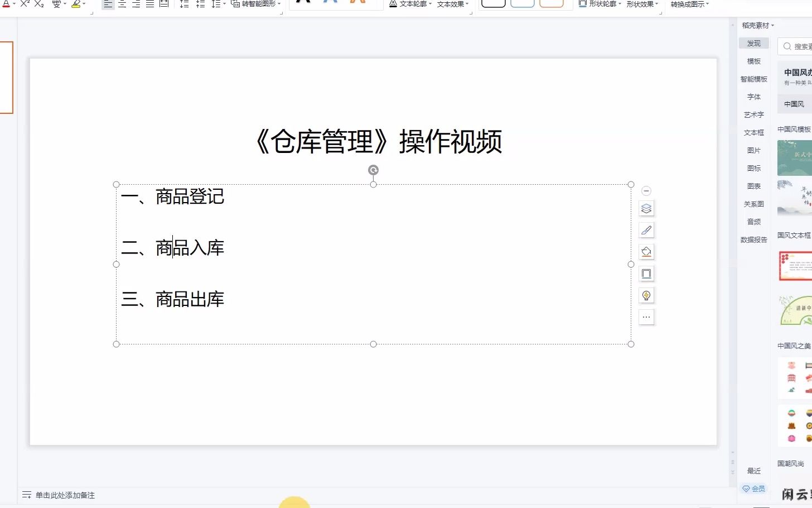812x508 pixels.
Task: Click the search icon in the 稻壳素材 panel
Action: (787, 46)
